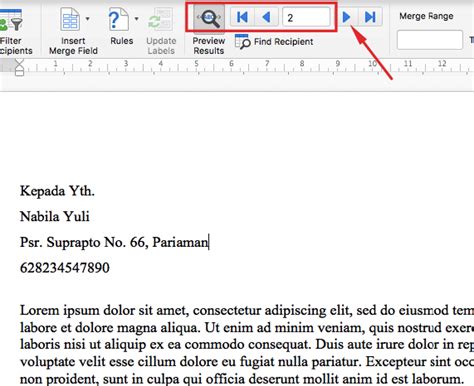Viewport: 474px width, 386px height.
Task: Go to previous merge record
Action: click(x=266, y=17)
